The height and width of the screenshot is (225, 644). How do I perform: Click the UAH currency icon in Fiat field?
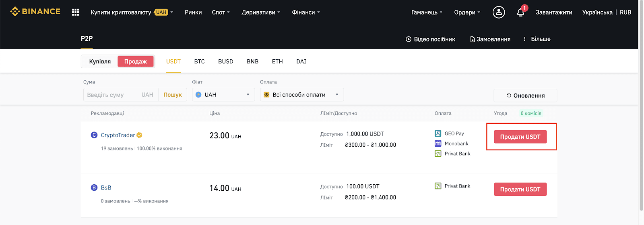point(198,95)
